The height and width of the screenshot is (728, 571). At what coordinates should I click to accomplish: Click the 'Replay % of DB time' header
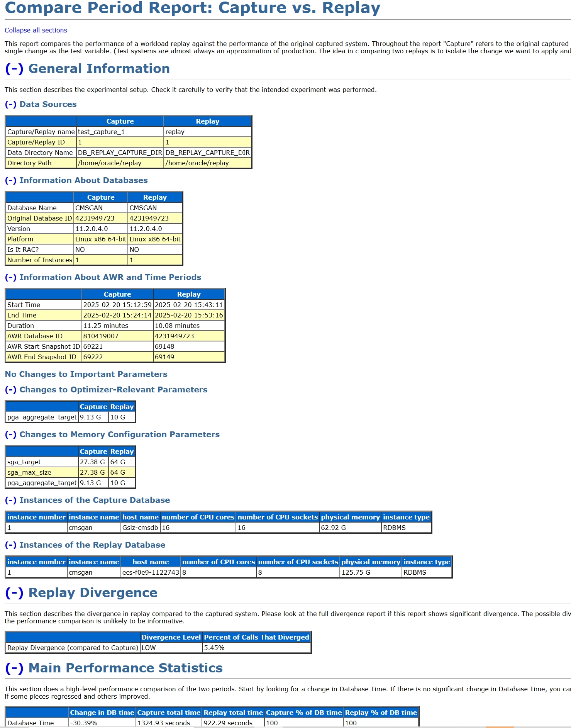381,713
